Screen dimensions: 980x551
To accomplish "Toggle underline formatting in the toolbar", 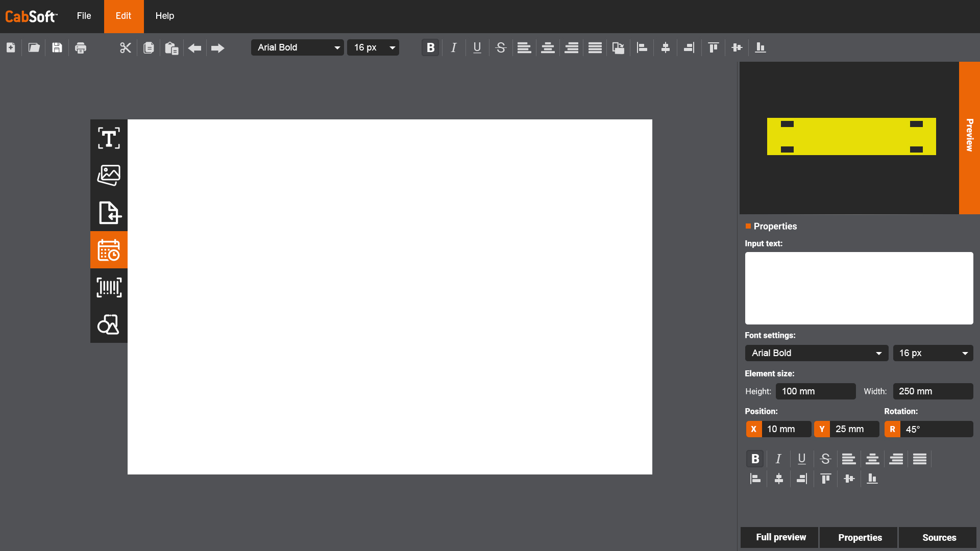I will pyautogui.click(x=477, y=47).
